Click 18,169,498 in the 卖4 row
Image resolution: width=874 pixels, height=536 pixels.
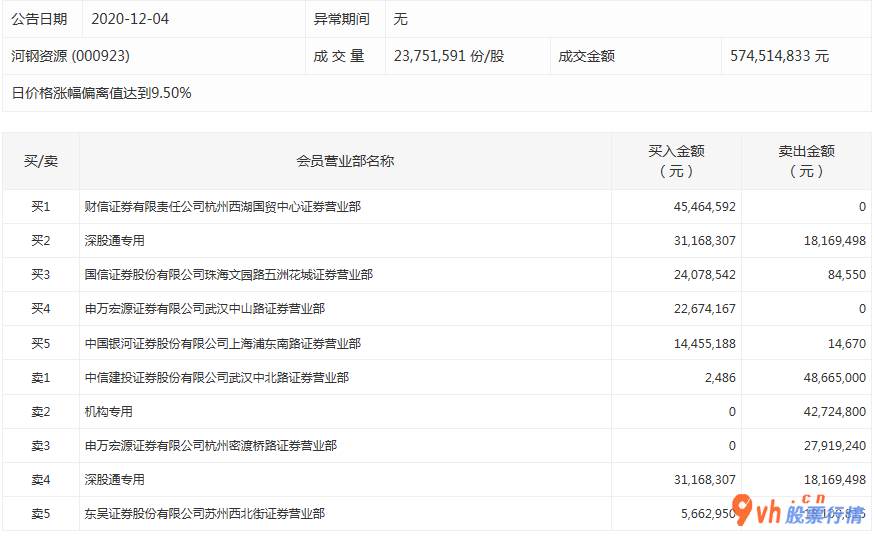pyautogui.click(x=835, y=480)
